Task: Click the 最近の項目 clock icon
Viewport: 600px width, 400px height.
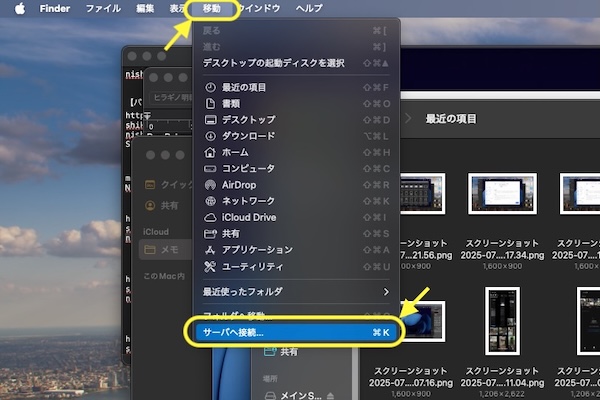Action: (x=210, y=87)
